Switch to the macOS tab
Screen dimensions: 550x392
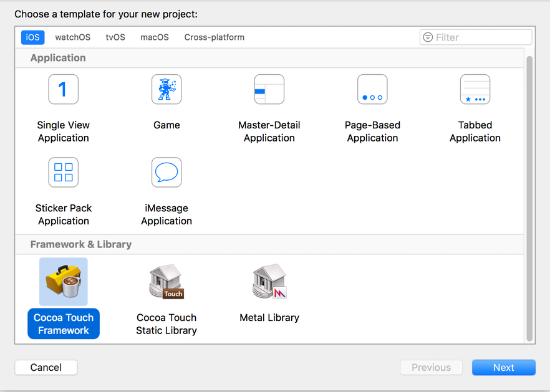click(154, 37)
